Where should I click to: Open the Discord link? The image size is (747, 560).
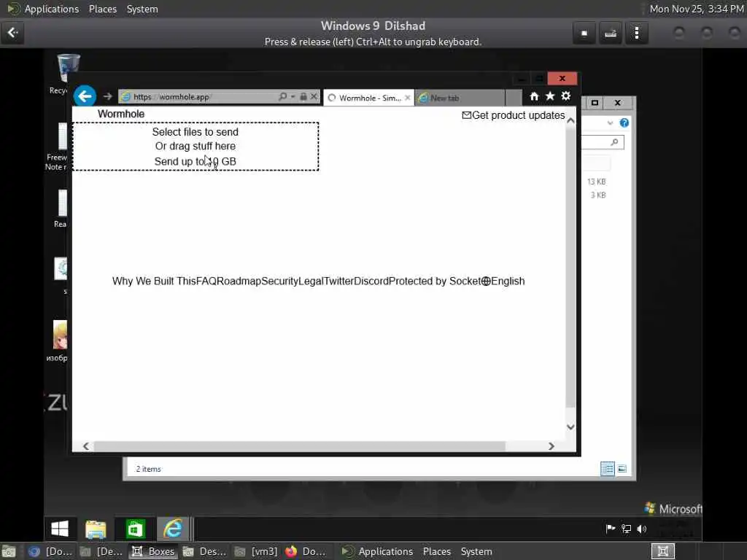[x=371, y=281]
